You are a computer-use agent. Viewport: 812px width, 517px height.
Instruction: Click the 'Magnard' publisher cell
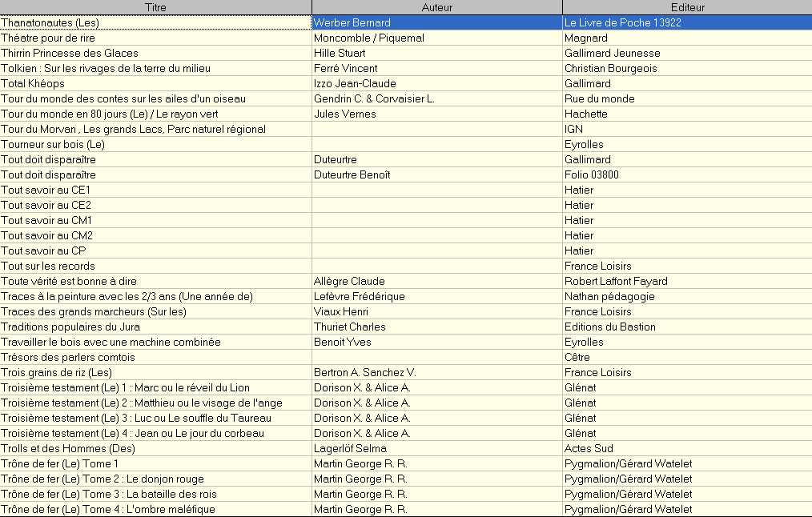(687, 38)
